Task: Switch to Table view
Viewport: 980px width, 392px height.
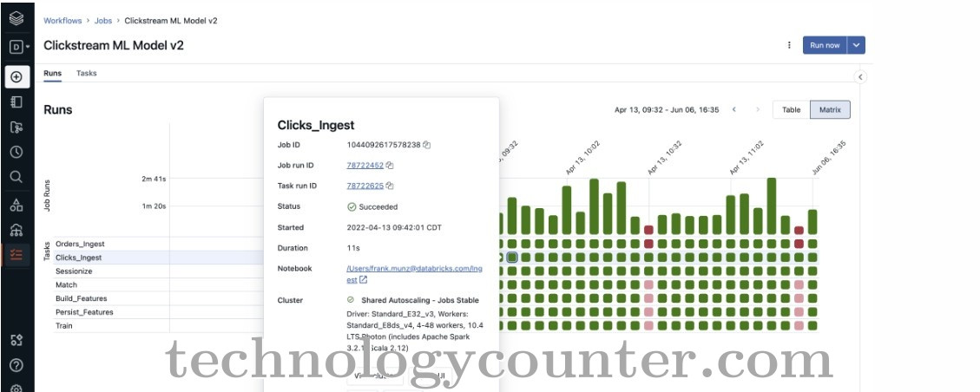Action: 792,110
